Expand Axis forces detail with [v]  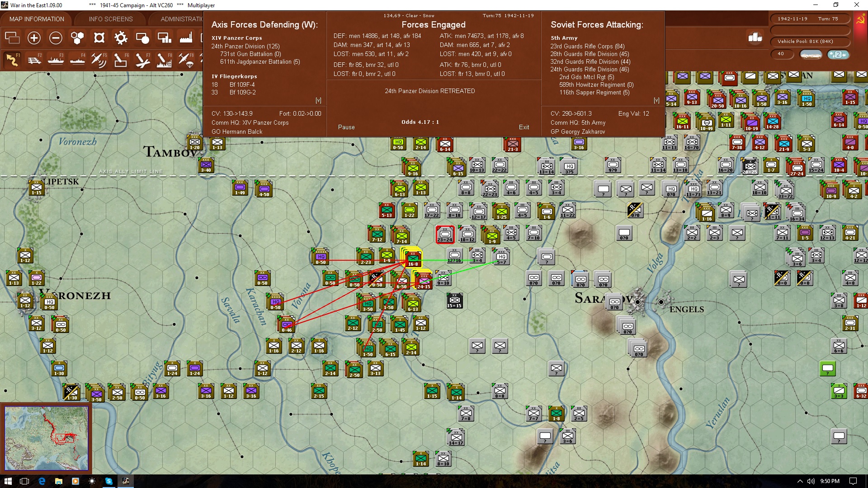pyautogui.click(x=318, y=100)
